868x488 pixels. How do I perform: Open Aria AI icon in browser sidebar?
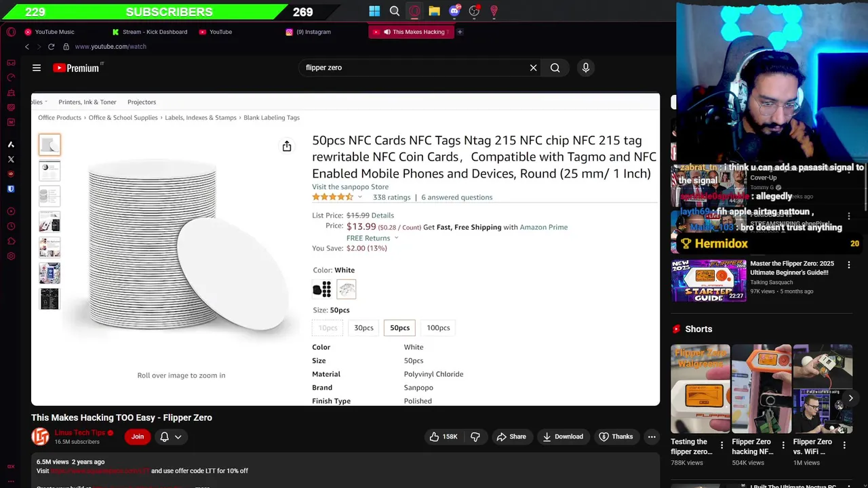tap(11, 144)
